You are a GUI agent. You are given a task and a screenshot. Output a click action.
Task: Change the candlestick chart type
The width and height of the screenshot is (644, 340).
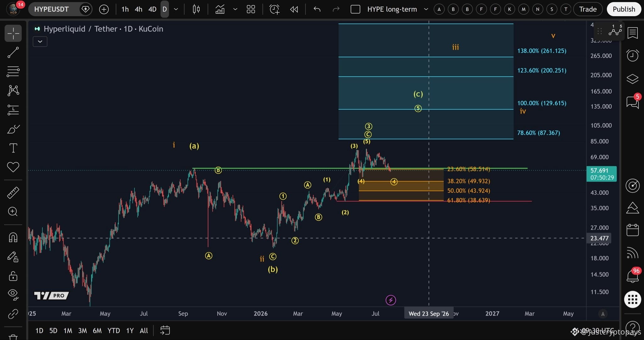click(x=196, y=9)
